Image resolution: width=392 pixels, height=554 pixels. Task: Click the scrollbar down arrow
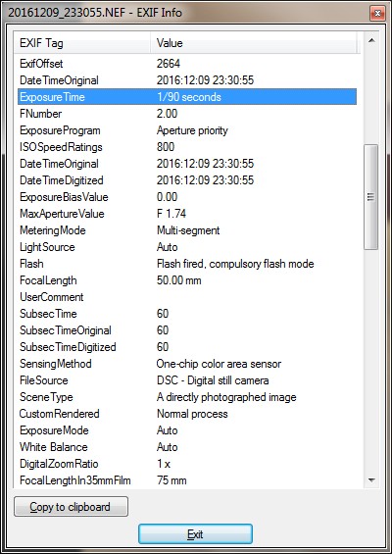371,479
